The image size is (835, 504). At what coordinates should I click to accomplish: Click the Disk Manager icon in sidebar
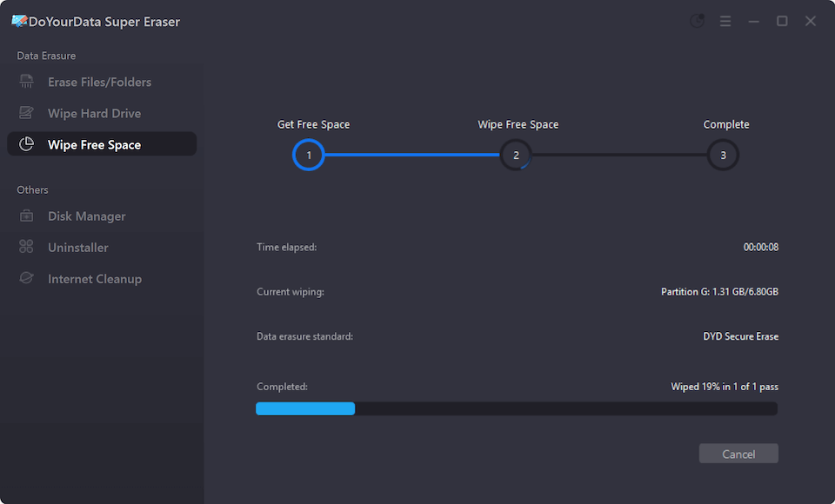point(27,216)
